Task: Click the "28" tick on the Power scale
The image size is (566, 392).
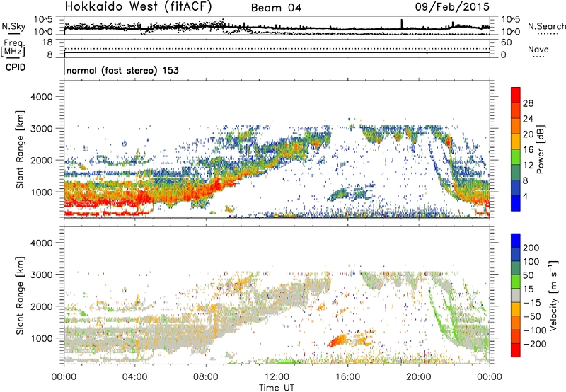Action: pyautogui.click(x=528, y=103)
